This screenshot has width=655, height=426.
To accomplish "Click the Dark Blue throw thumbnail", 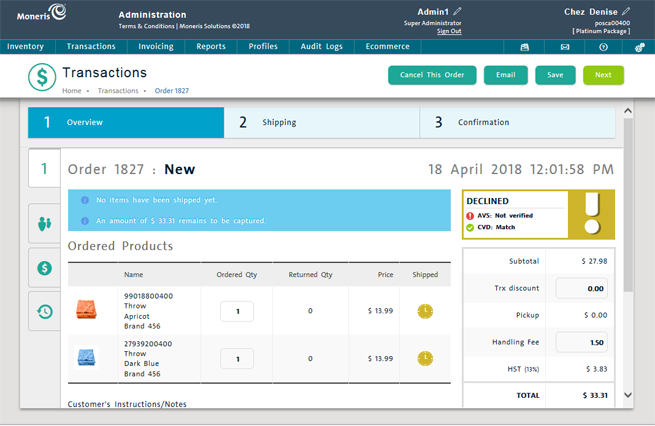I will [87, 358].
